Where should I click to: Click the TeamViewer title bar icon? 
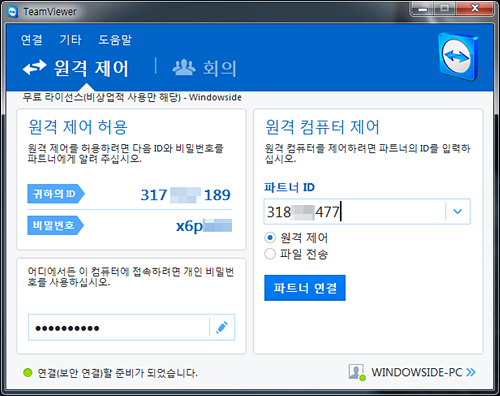13,12
